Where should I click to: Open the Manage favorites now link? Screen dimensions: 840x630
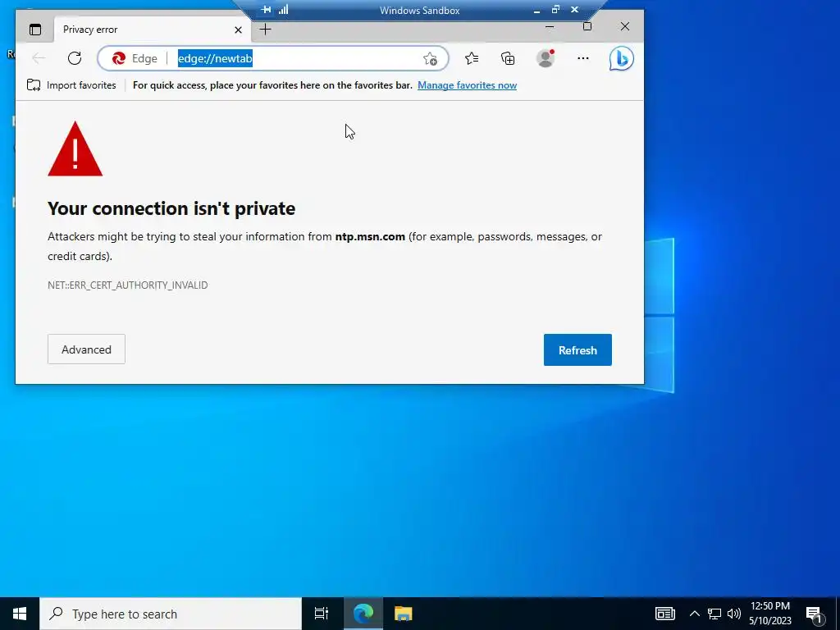pyautogui.click(x=467, y=85)
